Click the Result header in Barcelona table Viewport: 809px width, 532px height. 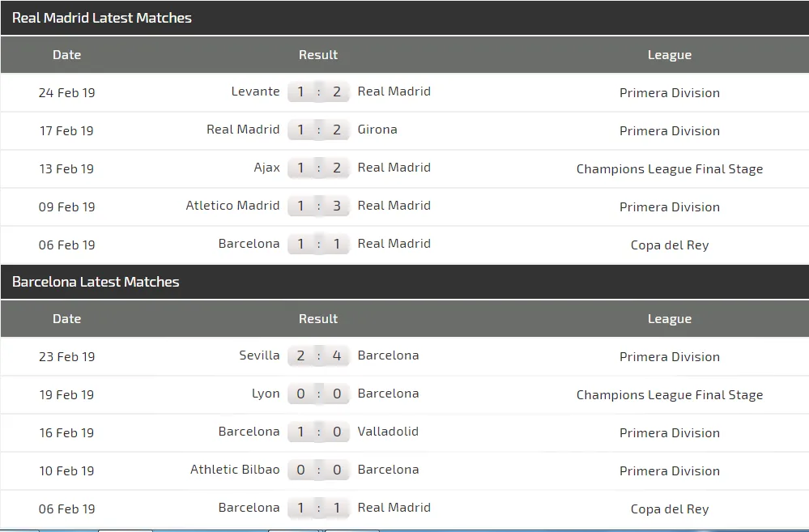click(x=318, y=319)
